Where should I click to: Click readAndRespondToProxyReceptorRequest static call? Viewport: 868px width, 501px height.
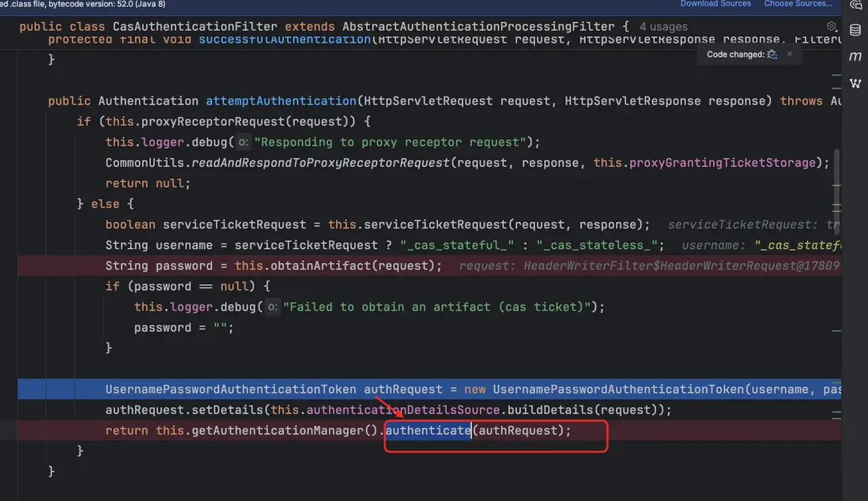(x=320, y=163)
